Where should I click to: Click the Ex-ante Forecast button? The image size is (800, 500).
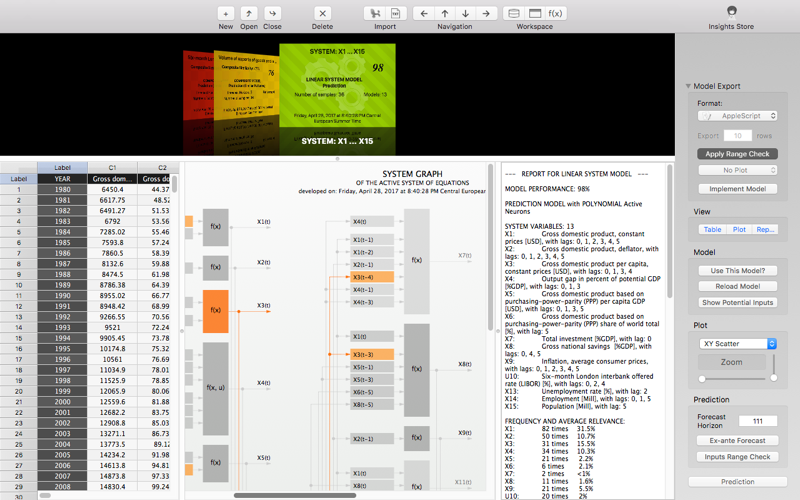click(x=737, y=440)
